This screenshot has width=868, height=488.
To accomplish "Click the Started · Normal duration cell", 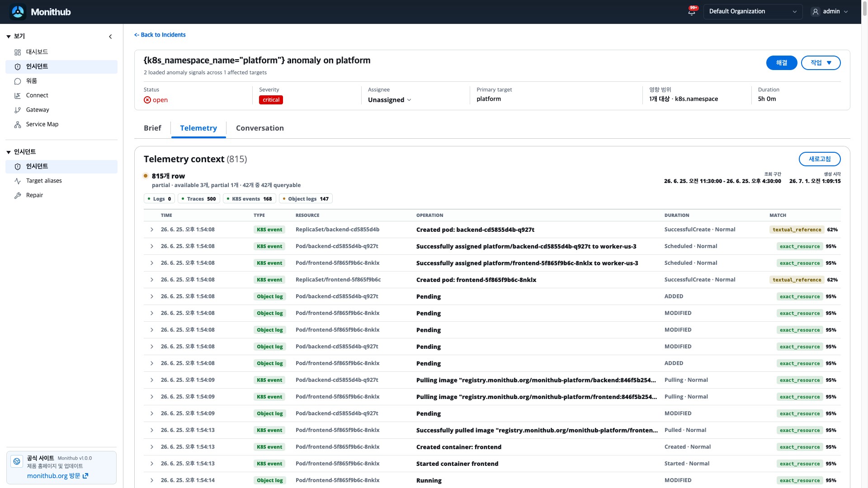I will 687,464.
